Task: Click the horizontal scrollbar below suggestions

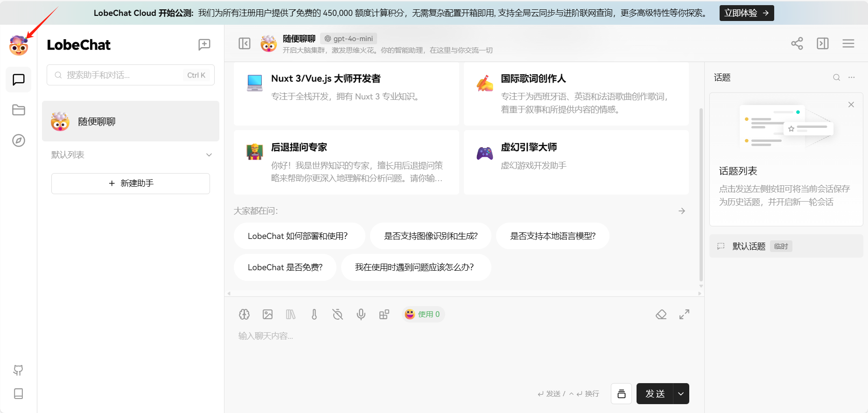Action: (464, 294)
